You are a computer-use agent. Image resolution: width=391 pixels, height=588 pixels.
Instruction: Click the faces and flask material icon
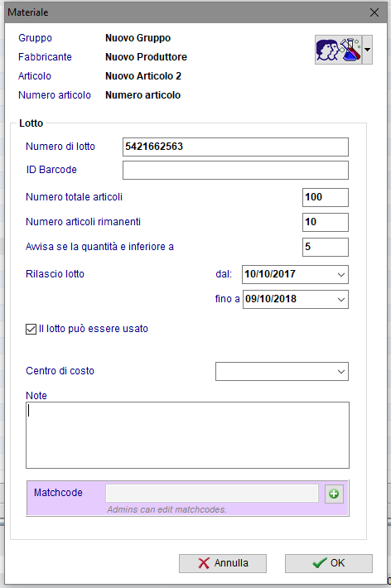click(339, 50)
